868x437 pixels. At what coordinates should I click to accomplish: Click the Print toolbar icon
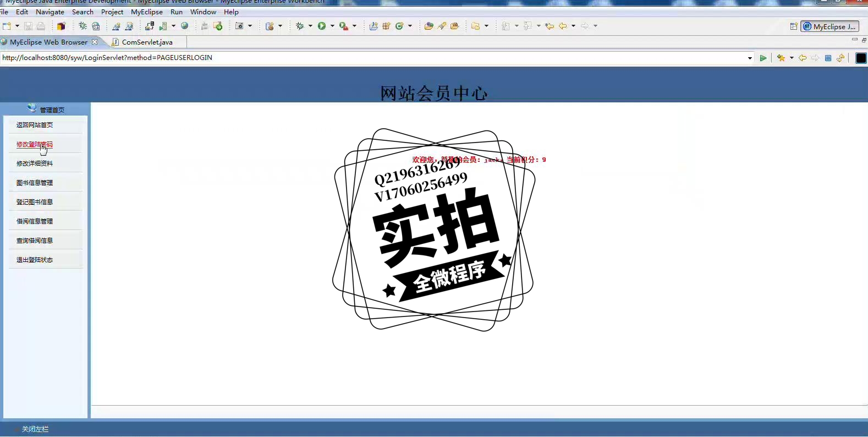point(41,26)
